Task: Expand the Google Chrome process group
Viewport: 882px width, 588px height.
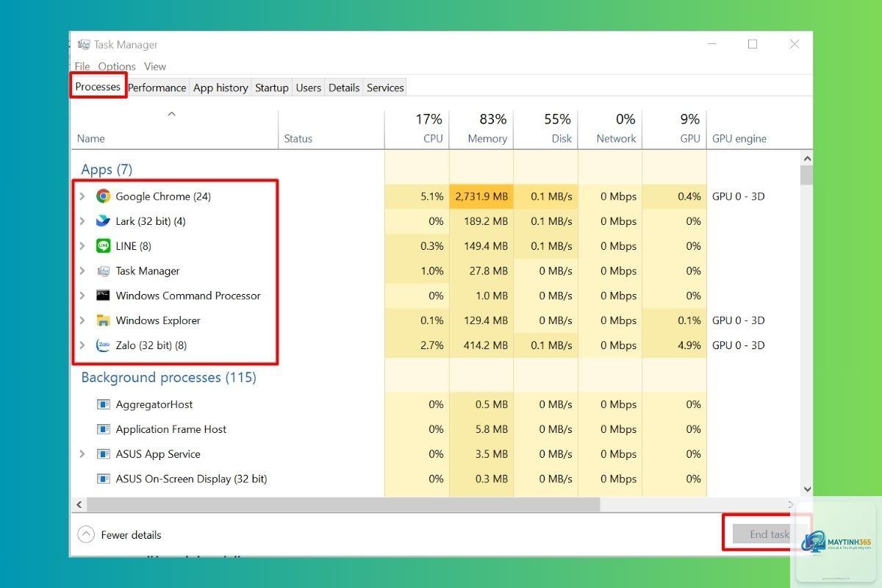Action: (82, 196)
